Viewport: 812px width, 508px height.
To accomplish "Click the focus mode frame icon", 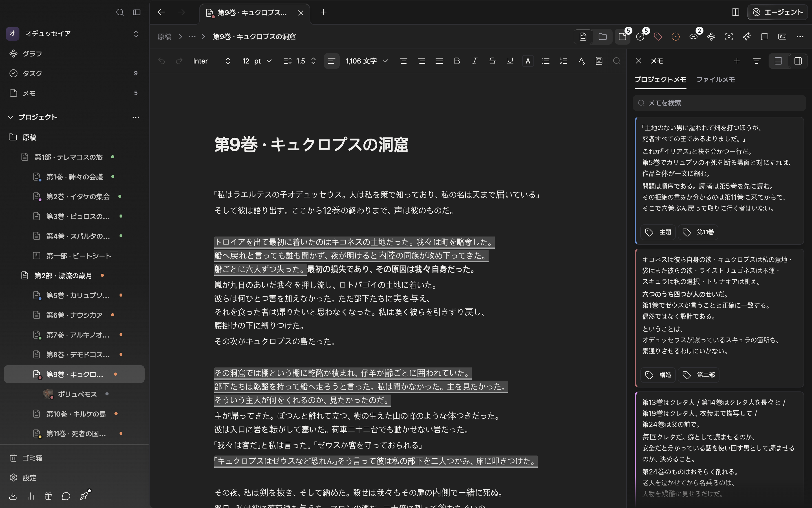I will tap(729, 37).
